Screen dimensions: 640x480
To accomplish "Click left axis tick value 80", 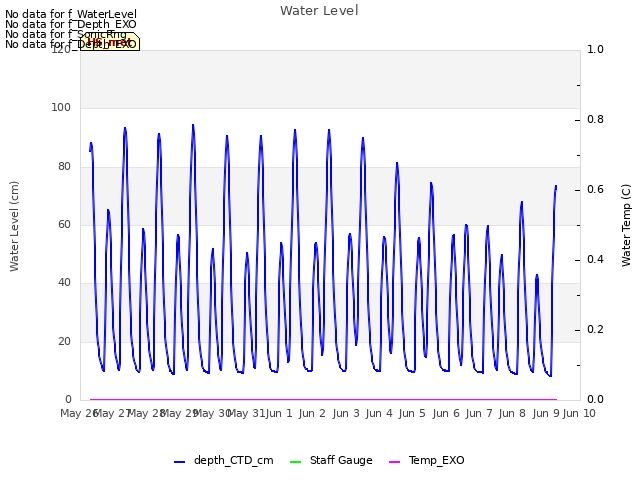I will click(64, 167).
